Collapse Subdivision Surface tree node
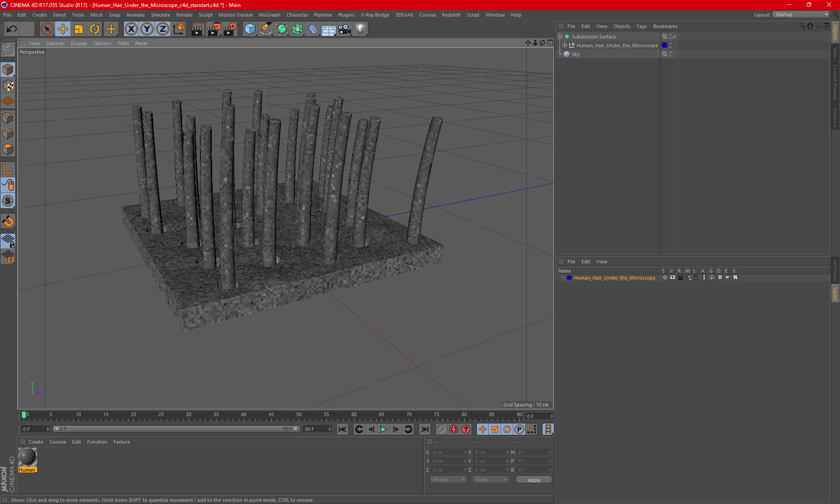 [560, 37]
